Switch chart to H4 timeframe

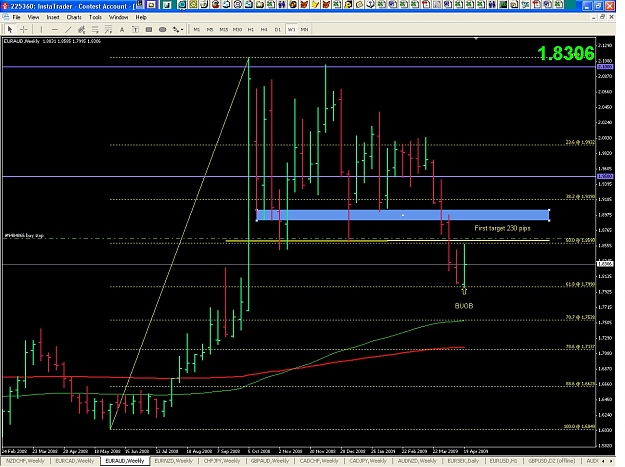[x=264, y=29]
